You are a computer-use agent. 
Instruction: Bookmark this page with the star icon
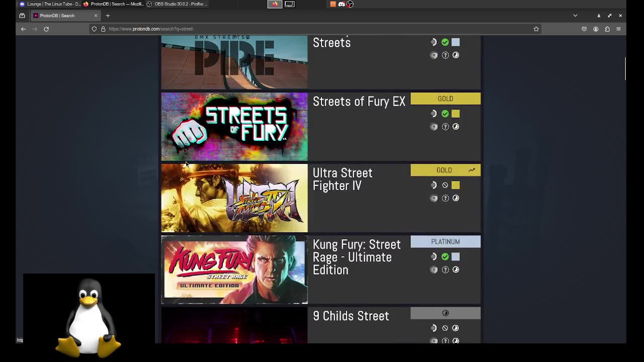pyautogui.click(x=536, y=29)
